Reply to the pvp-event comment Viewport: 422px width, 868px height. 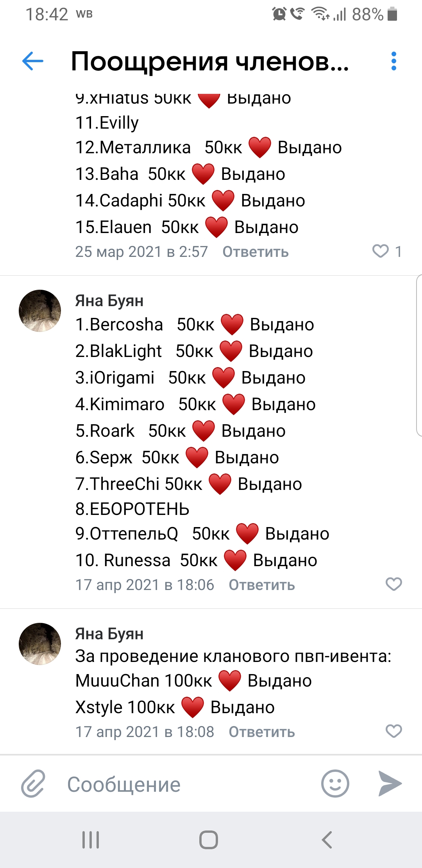(x=262, y=732)
